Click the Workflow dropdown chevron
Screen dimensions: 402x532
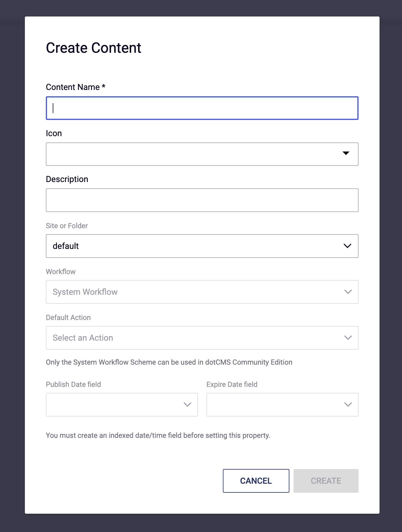[347, 291]
